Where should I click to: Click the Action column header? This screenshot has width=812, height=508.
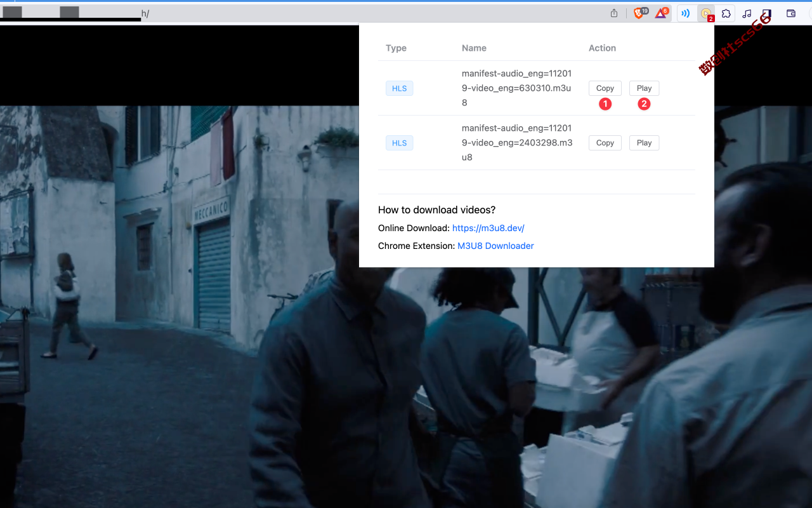click(x=602, y=48)
